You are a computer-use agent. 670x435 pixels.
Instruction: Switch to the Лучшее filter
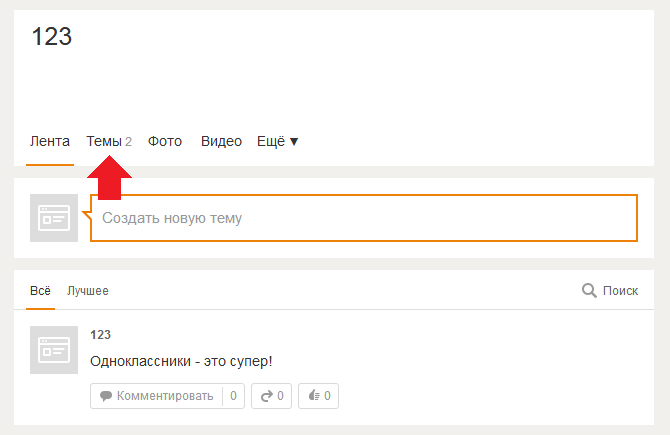tap(88, 291)
